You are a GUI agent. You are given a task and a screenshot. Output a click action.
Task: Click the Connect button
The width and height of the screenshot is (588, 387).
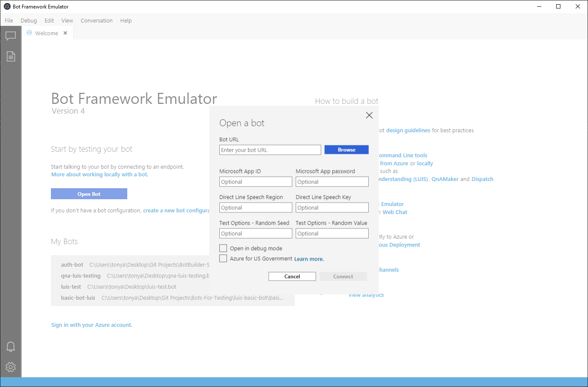point(343,276)
